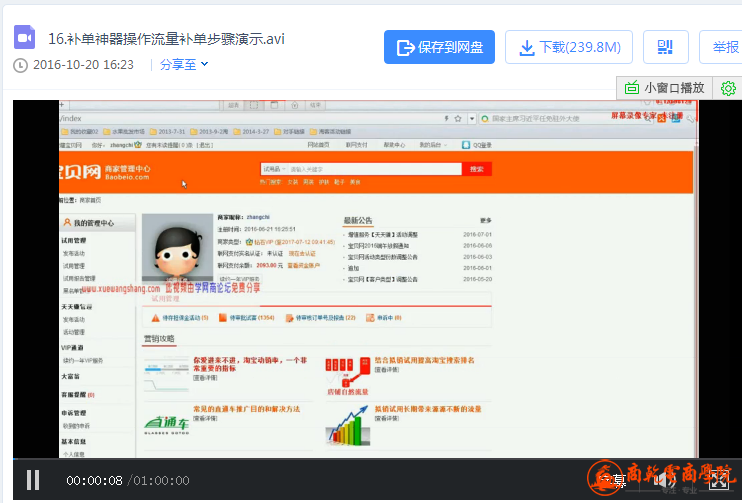Click the clock icon beside the date
The image size is (742, 503).
click(x=20, y=65)
